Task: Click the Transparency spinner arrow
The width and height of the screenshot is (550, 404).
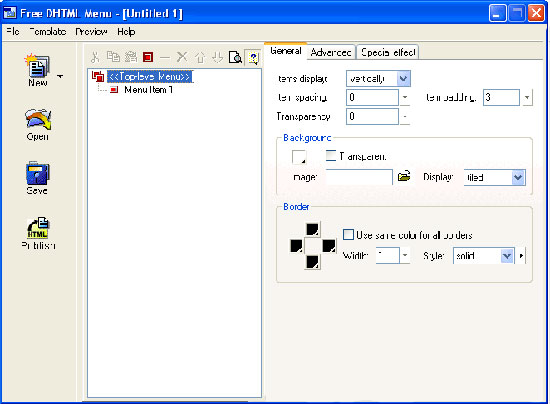Action: pos(405,116)
